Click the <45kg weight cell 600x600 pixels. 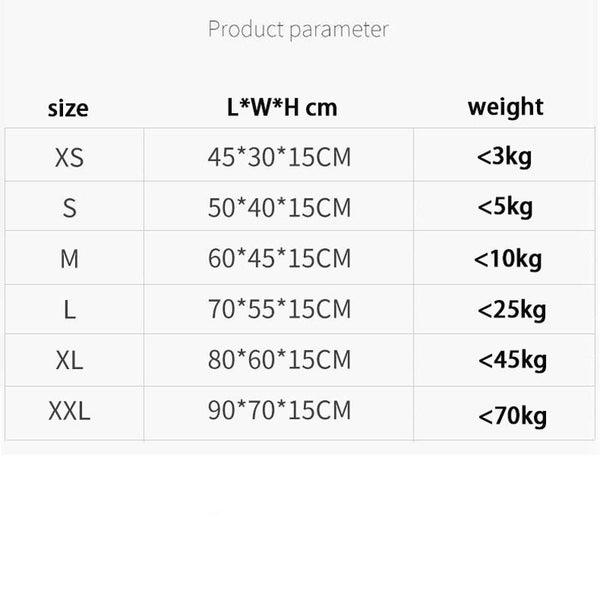point(512,360)
